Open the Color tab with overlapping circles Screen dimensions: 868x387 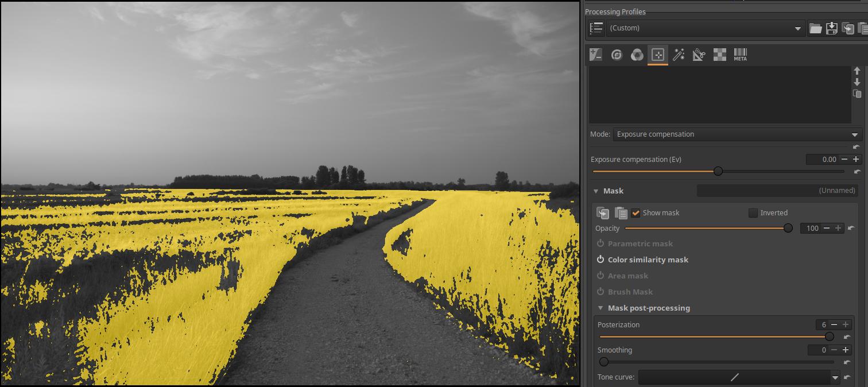click(x=637, y=55)
